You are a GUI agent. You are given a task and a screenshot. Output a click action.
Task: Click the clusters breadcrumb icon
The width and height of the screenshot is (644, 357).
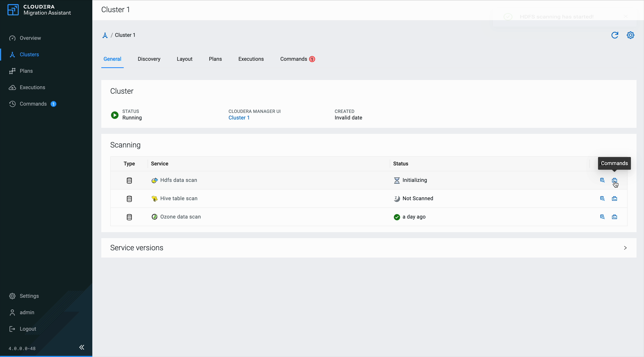coord(105,35)
